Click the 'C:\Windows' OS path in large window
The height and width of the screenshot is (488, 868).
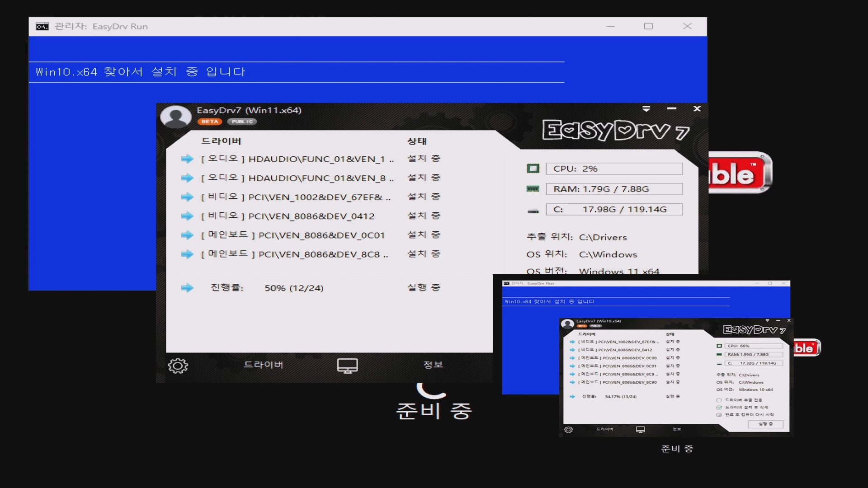click(x=608, y=255)
